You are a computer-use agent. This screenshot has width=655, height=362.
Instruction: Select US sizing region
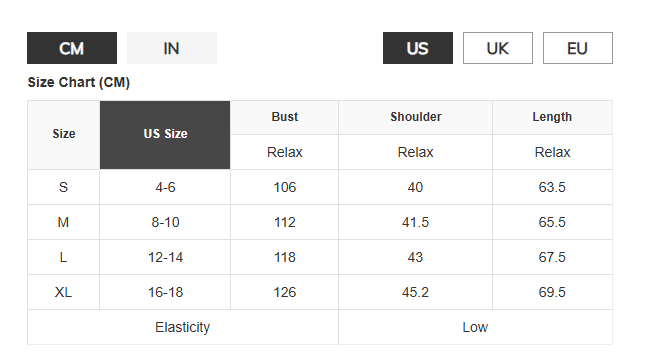[418, 48]
